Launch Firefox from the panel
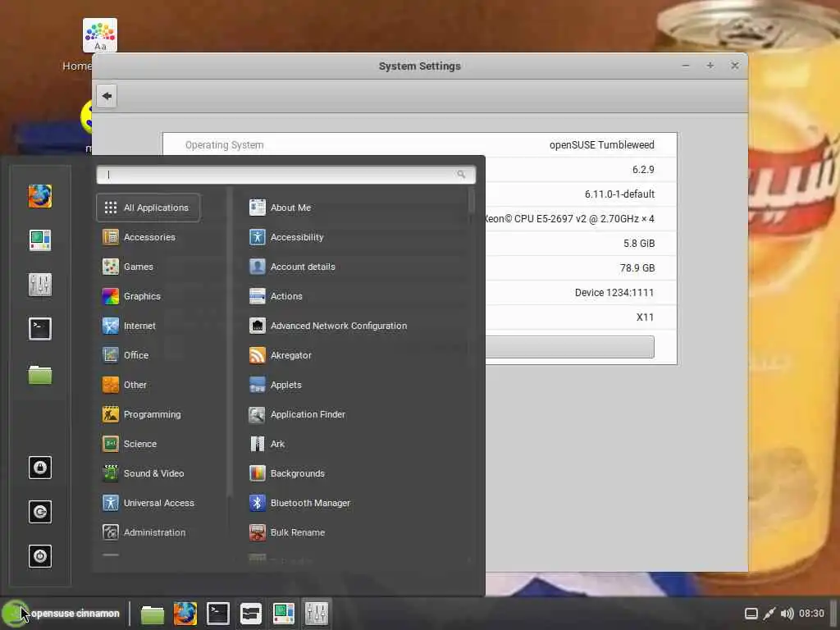The width and height of the screenshot is (840, 630). [185, 614]
